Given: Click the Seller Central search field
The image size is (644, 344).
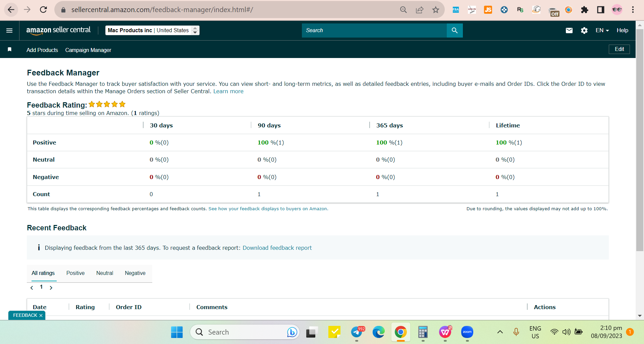Looking at the screenshot, I should click(374, 31).
